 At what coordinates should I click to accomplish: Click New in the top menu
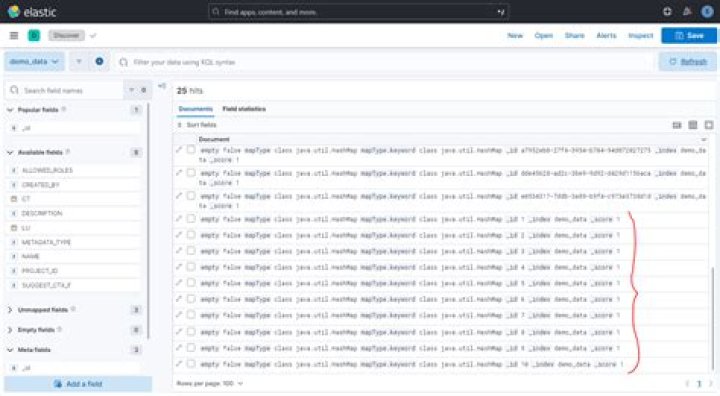[515, 35]
